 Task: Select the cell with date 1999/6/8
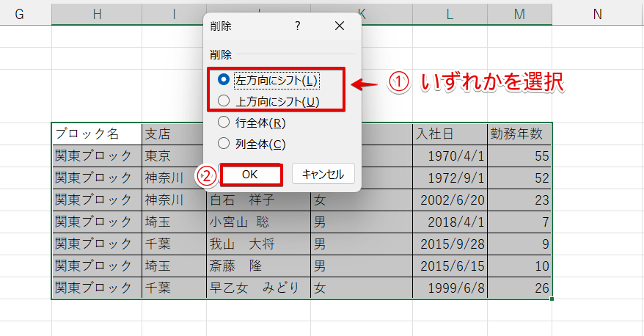click(450, 288)
